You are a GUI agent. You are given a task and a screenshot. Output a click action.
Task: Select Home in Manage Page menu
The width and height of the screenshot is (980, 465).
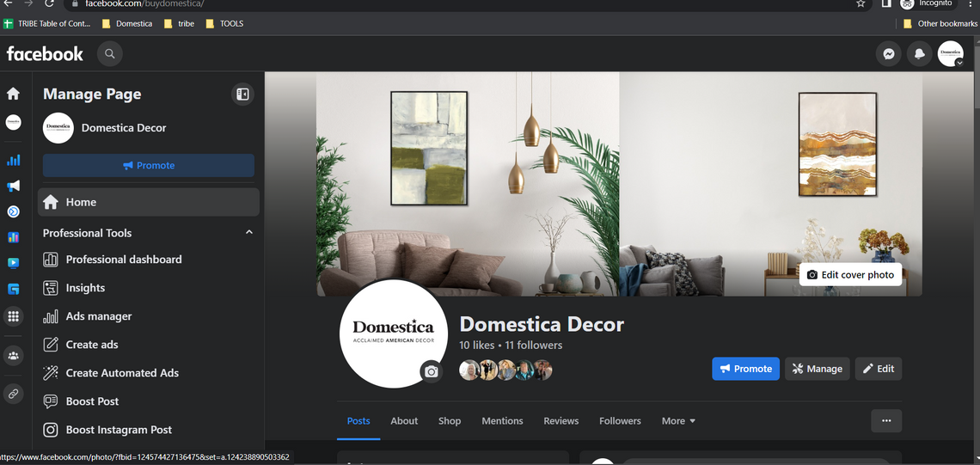coord(149,202)
